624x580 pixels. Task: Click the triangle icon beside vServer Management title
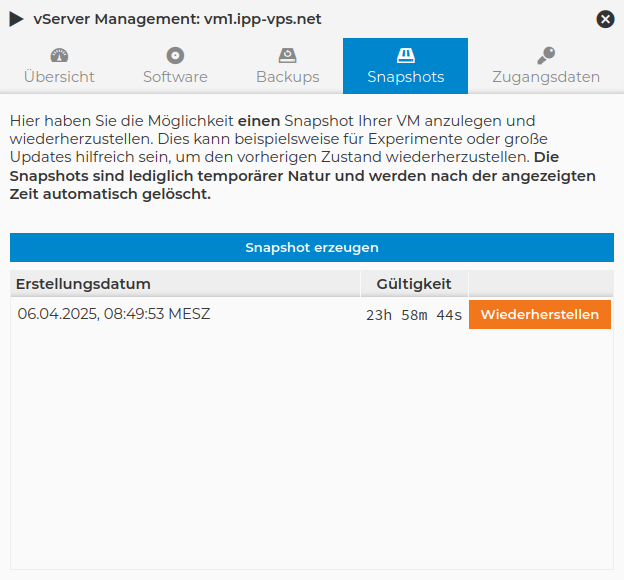(x=16, y=19)
